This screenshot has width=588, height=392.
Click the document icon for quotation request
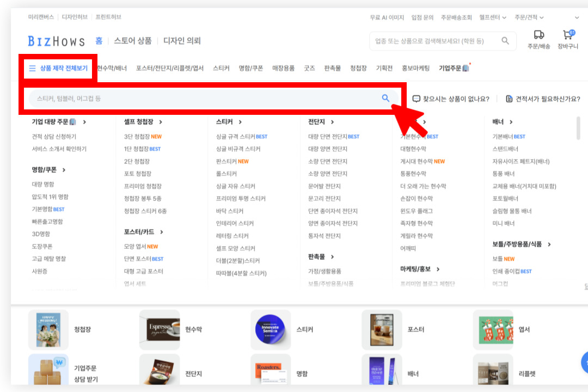[x=509, y=99]
